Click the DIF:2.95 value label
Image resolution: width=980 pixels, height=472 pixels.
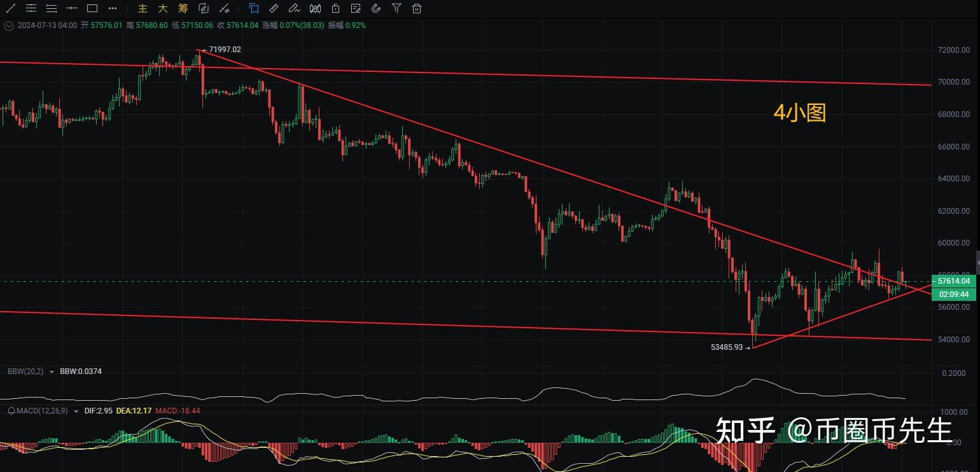[x=99, y=411]
